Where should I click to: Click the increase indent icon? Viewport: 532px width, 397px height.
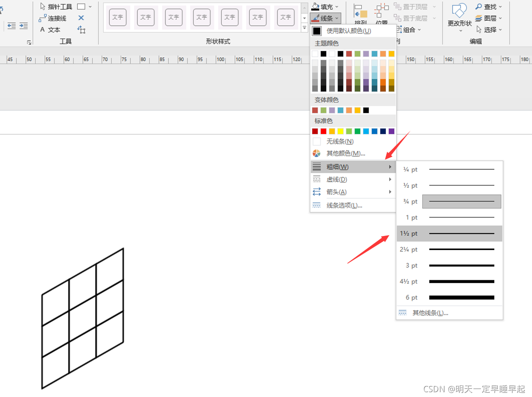pyautogui.click(x=24, y=26)
